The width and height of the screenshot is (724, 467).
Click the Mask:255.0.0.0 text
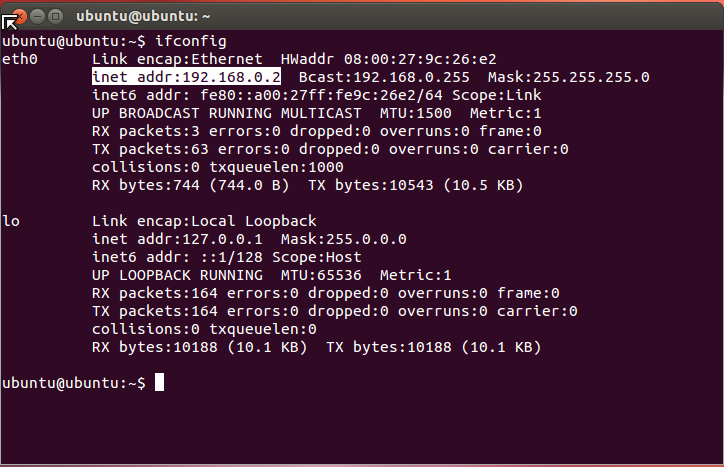point(344,239)
